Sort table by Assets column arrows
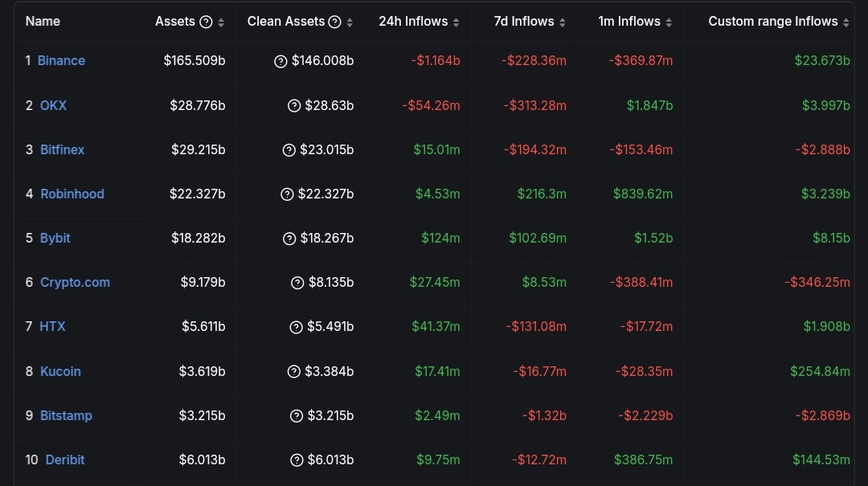The width and height of the screenshot is (868, 486). click(x=221, y=22)
